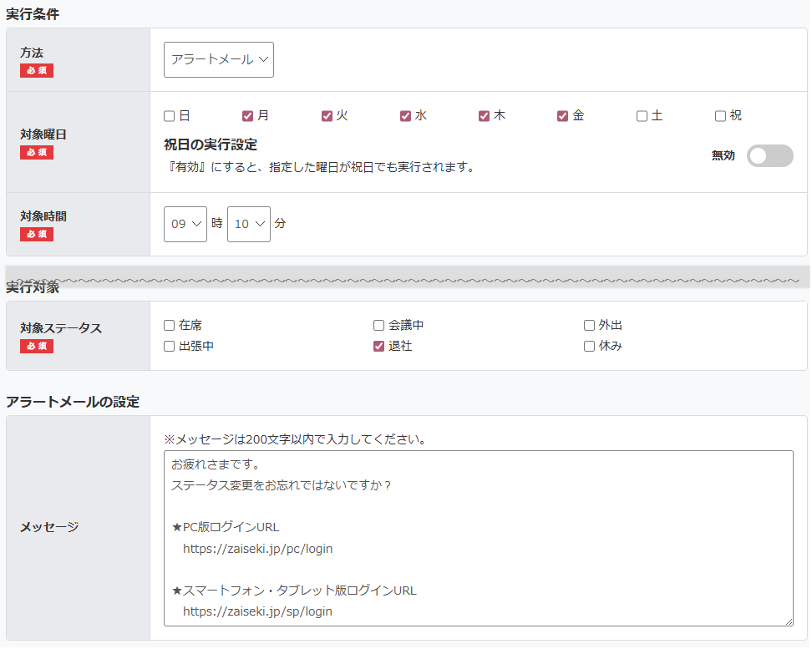Screen dimensions: 812x649
Task: Click the message textarea resize handle
Action: (788, 621)
